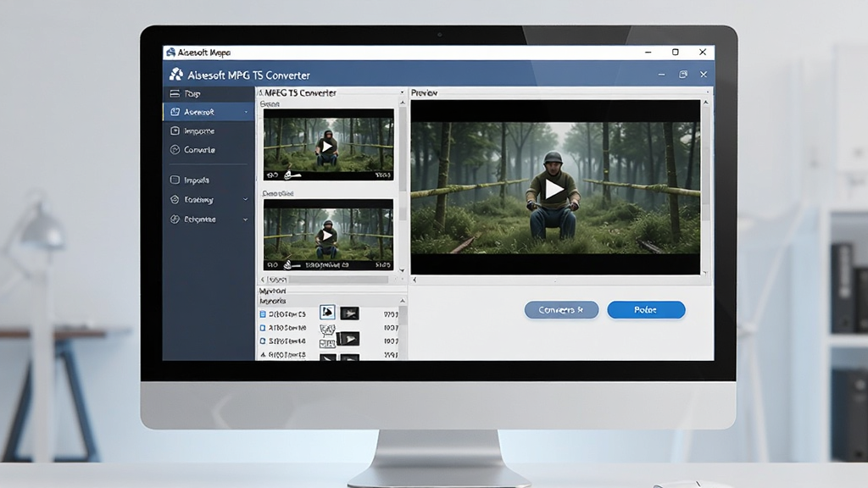The width and height of the screenshot is (868, 488).
Task: Select the topmost sidebar item icon above Aiseesoft
Action: [x=175, y=93]
